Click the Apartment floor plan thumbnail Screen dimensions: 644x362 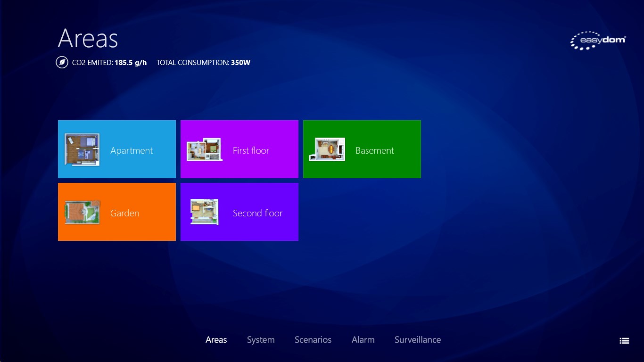pos(82,149)
